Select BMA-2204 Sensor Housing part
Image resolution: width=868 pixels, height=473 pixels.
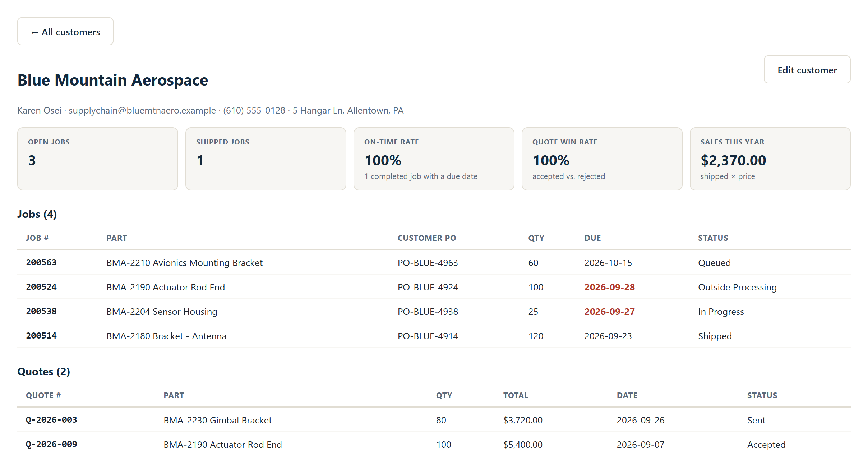click(x=162, y=312)
